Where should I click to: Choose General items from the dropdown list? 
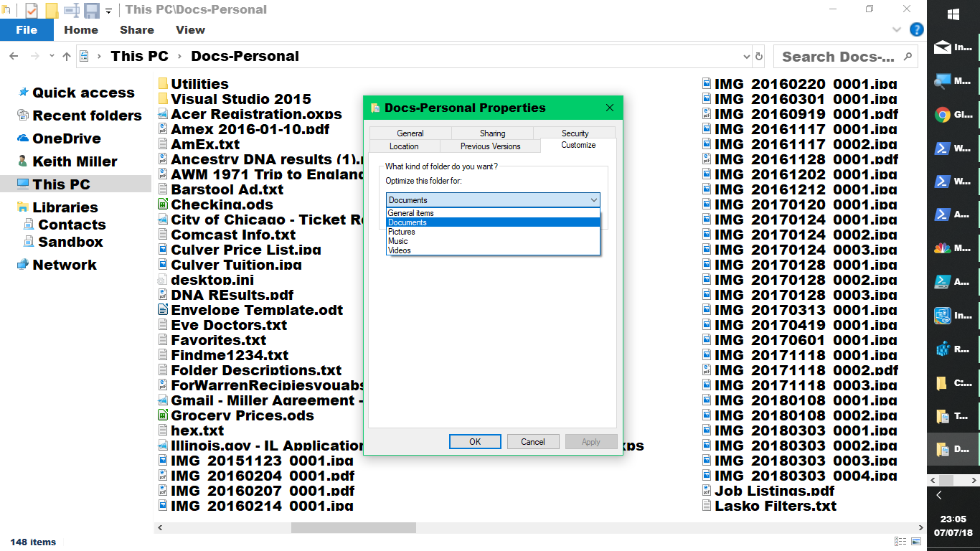[493, 213]
